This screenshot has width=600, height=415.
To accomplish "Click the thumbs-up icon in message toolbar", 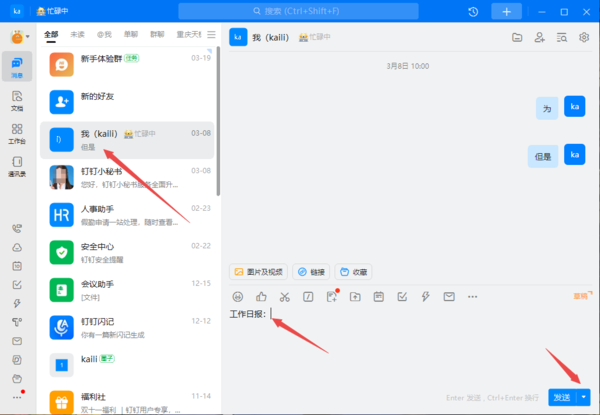I will coord(261,297).
